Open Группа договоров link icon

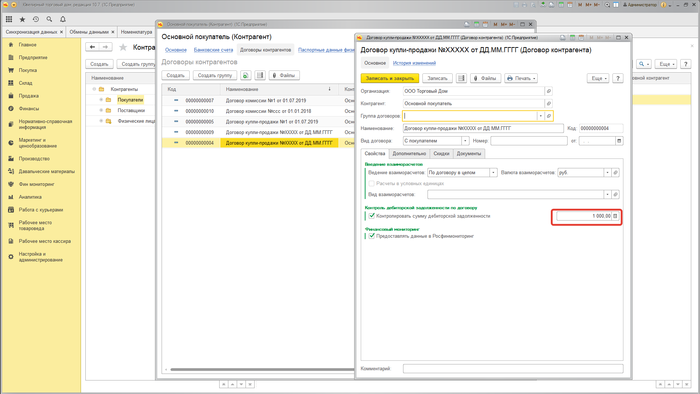pos(549,116)
